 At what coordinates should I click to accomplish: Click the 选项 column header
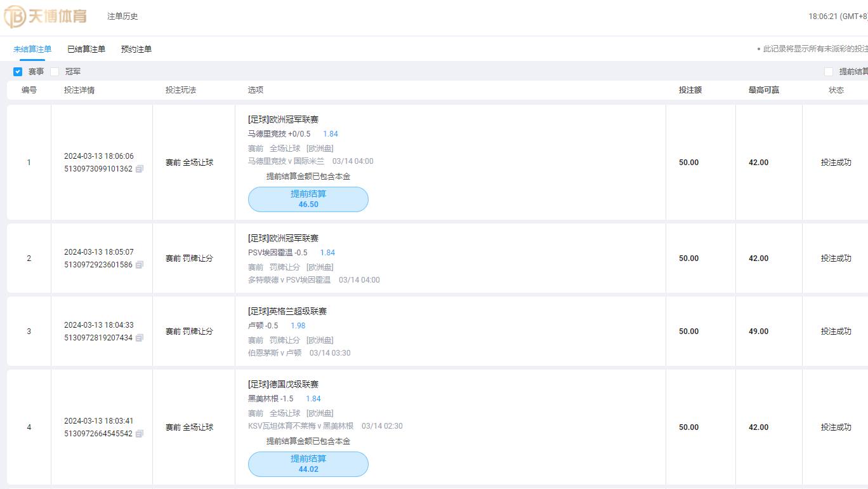coord(256,90)
